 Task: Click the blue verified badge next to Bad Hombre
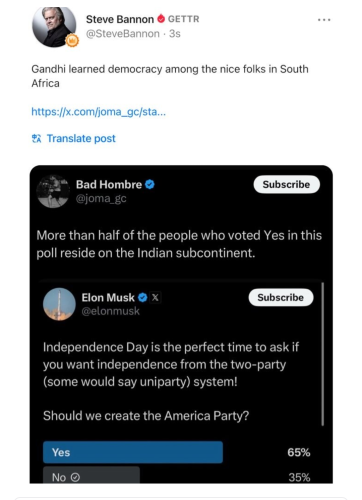pyautogui.click(x=150, y=184)
